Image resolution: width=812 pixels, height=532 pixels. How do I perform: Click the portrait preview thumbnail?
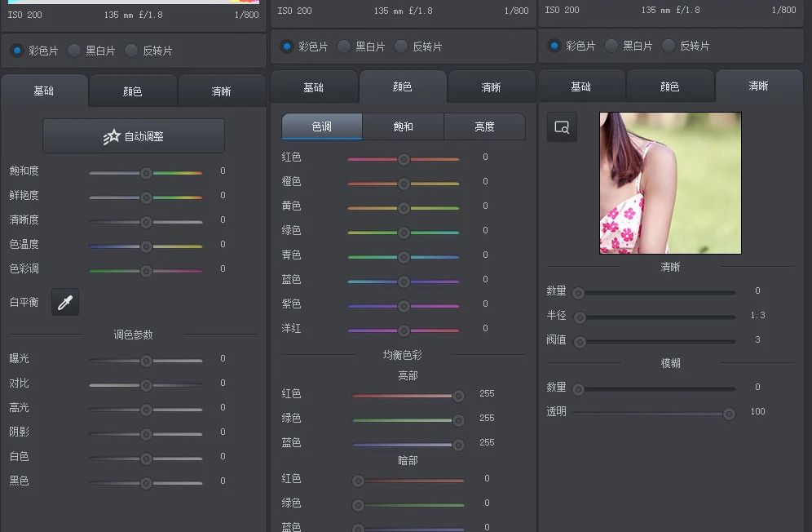(x=670, y=183)
